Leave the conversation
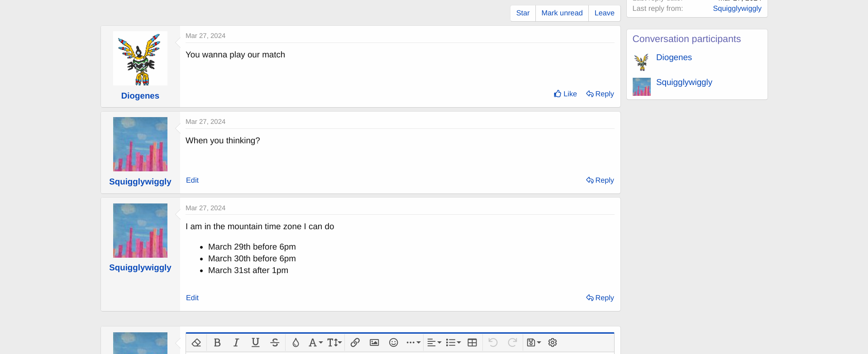Image resolution: width=868 pixels, height=354 pixels. [x=604, y=13]
